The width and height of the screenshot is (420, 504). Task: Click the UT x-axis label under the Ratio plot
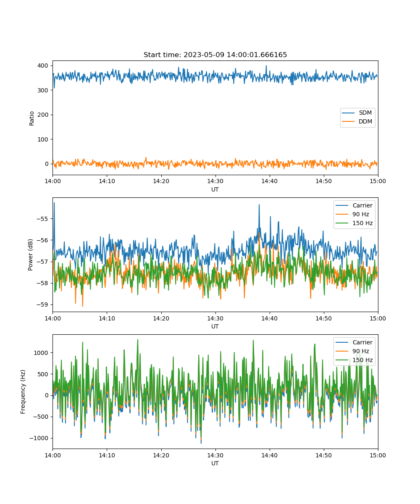(x=215, y=189)
